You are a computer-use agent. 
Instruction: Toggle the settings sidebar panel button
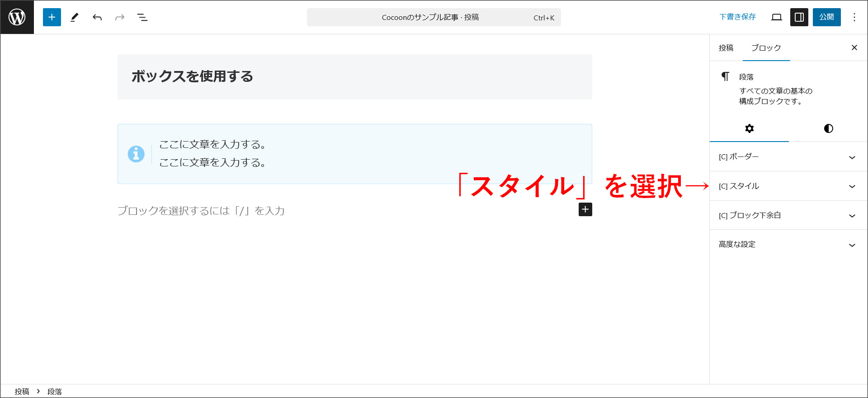coord(799,17)
